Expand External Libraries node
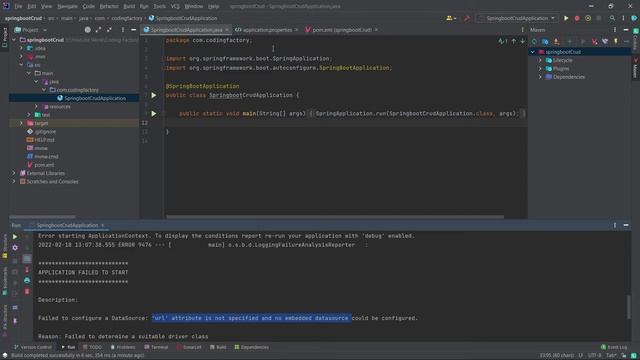This screenshot has width=640, height=360. click(14, 173)
